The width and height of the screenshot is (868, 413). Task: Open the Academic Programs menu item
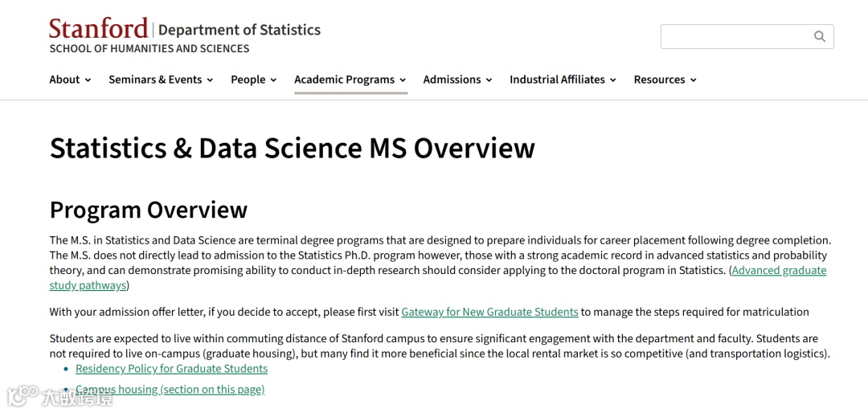pyautogui.click(x=344, y=80)
